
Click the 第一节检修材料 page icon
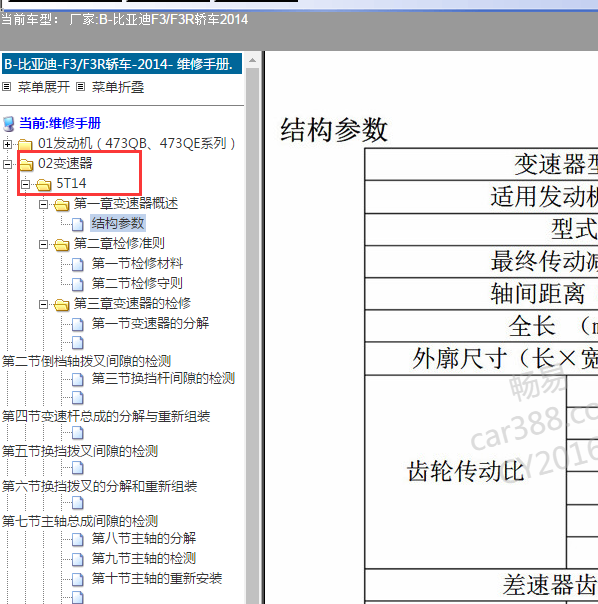pyautogui.click(x=78, y=264)
